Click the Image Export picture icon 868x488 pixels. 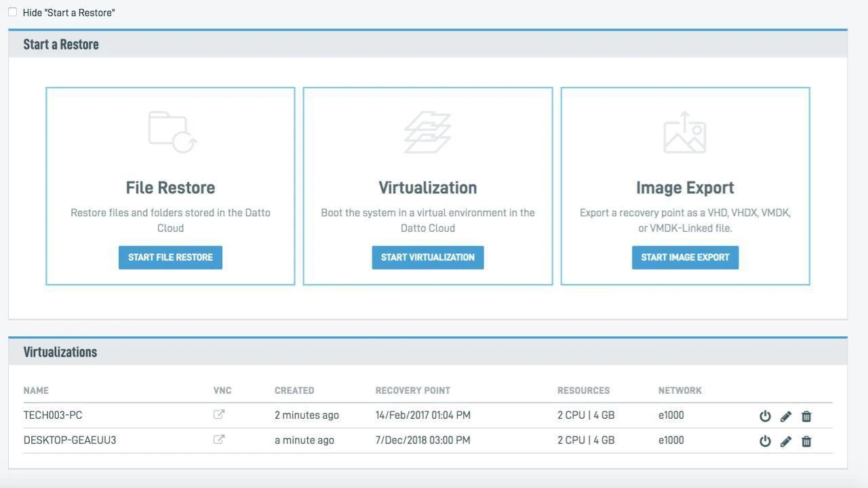point(685,133)
